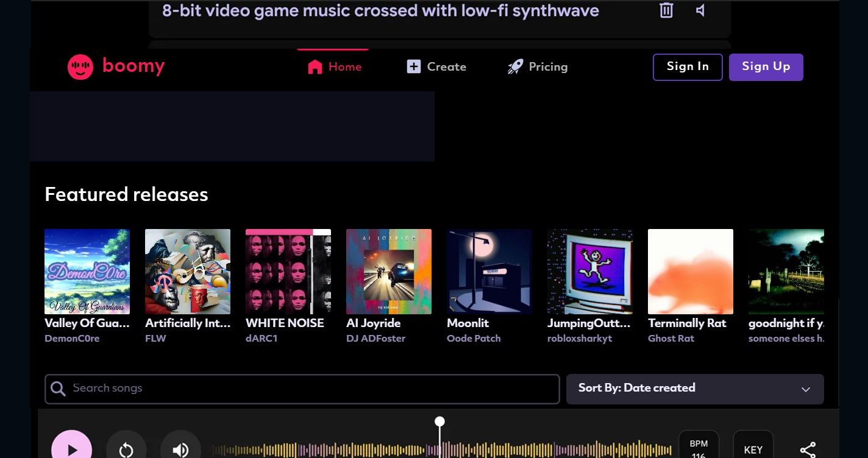Click the magnifier search icon
This screenshot has width=868, height=458.
coord(59,389)
